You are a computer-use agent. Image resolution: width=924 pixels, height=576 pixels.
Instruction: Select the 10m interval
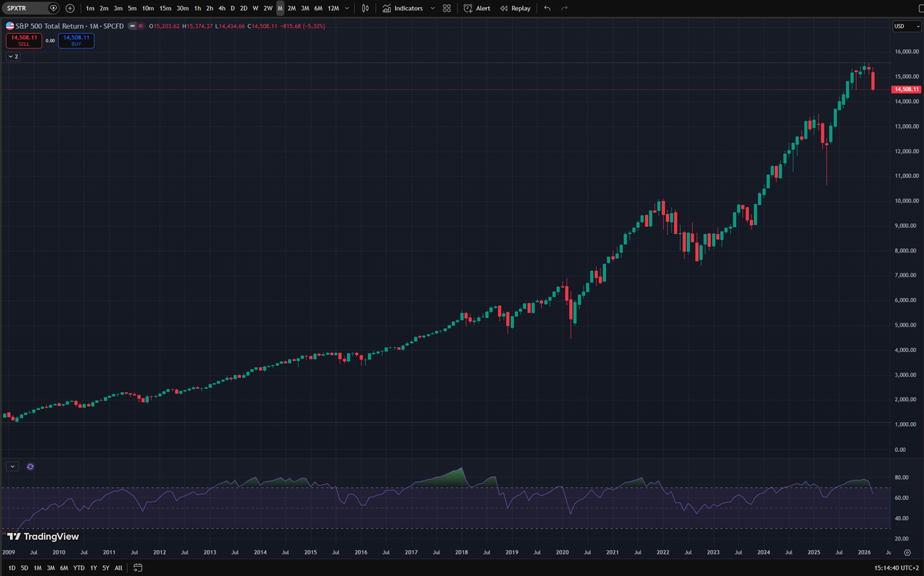tap(148, 8)
